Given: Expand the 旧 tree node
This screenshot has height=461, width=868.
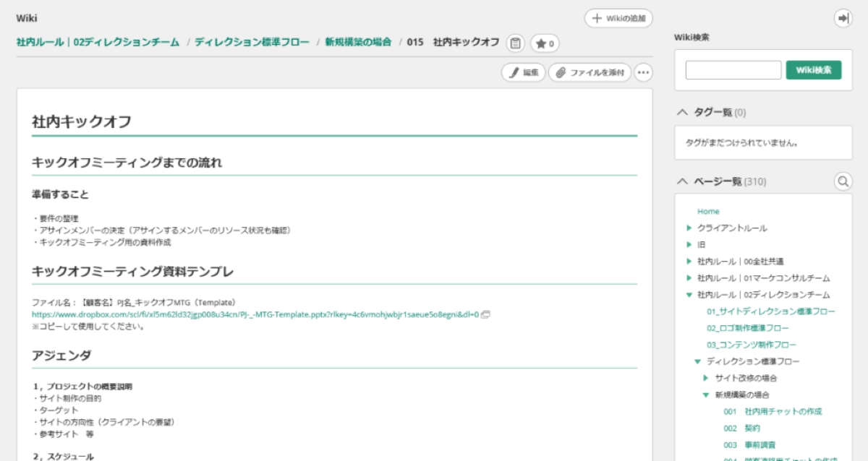Looking at the screenshot, I should coord(689,245).
